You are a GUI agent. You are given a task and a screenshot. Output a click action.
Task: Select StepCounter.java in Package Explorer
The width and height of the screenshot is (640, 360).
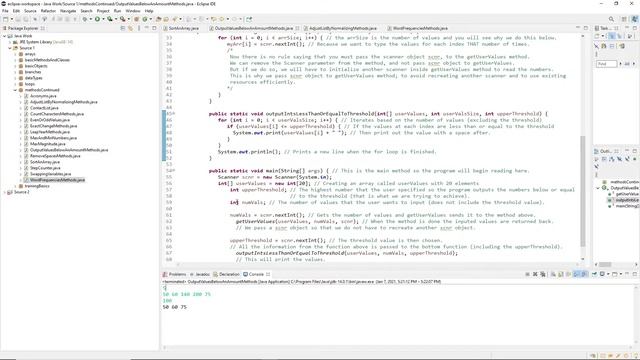click(45, 168)
